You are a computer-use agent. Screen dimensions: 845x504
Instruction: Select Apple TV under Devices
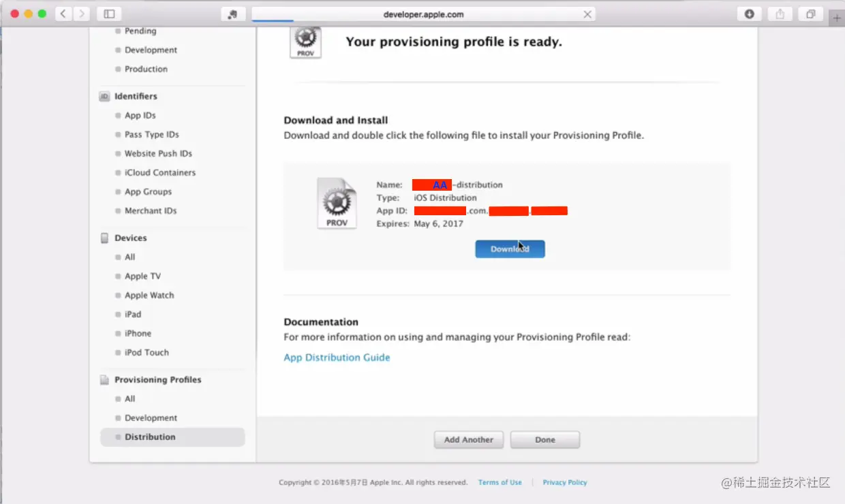coord(142,277)
